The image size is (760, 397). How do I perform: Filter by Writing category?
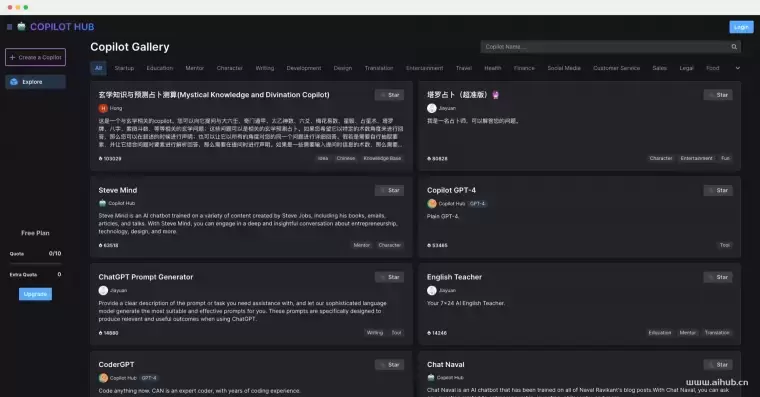click(x=265, y=68)
